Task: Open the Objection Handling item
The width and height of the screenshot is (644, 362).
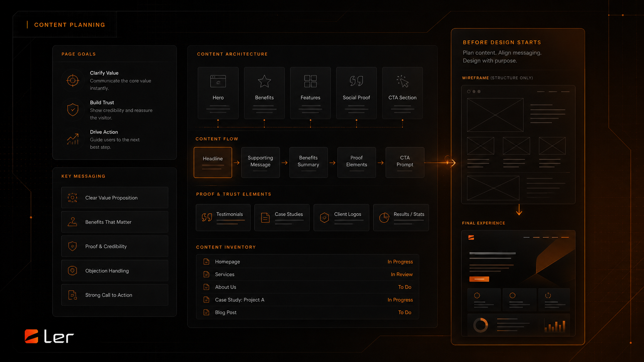Action: click(x=115, y=270)
